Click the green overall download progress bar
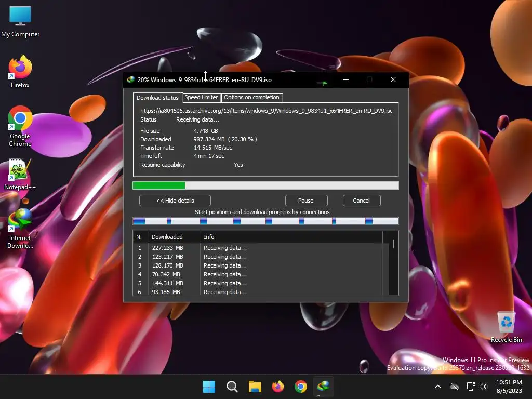Image resolution: width=532 pixels, height=399 pixels. pos(265,185)
